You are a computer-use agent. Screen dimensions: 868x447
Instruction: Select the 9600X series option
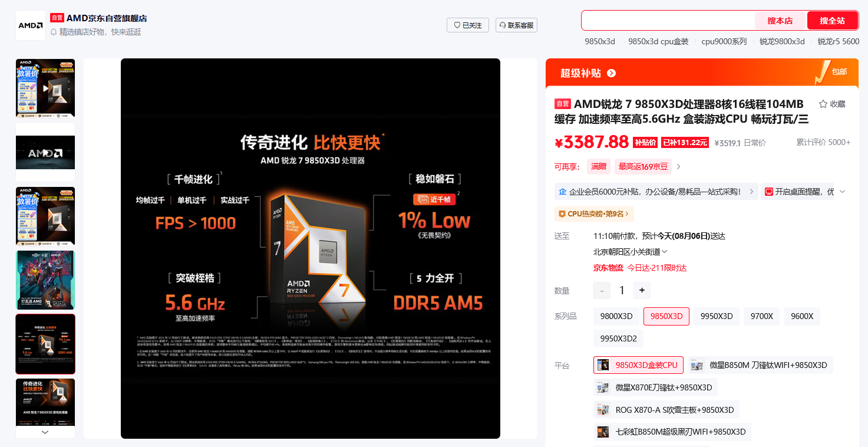(x=802, y=317)
